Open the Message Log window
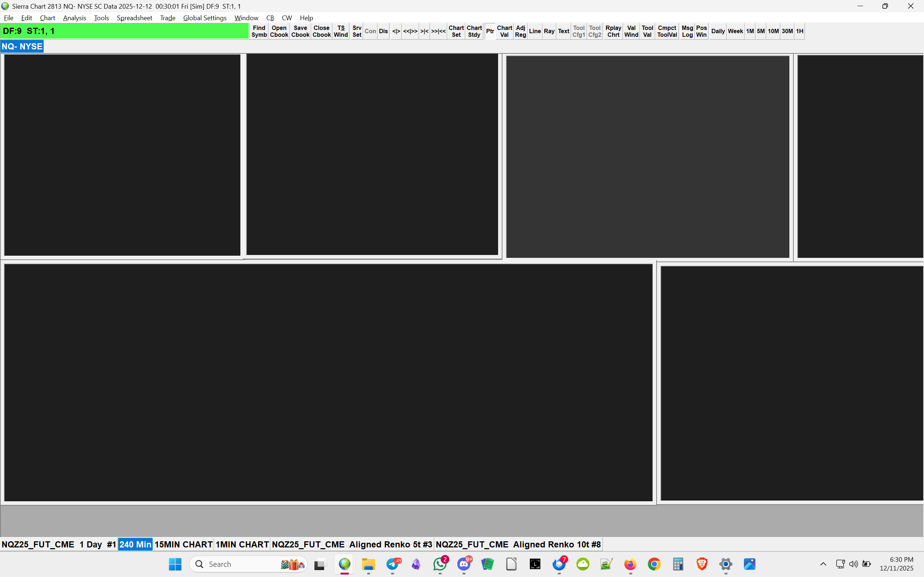This screenshot has width=924, height=577. tap(687, 31)
